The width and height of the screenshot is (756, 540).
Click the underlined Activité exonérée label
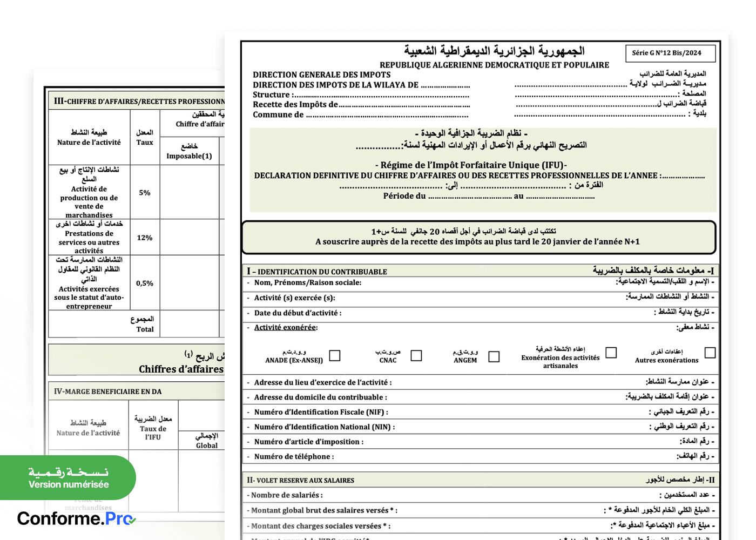pyautogui.click(x=286, y=327)
